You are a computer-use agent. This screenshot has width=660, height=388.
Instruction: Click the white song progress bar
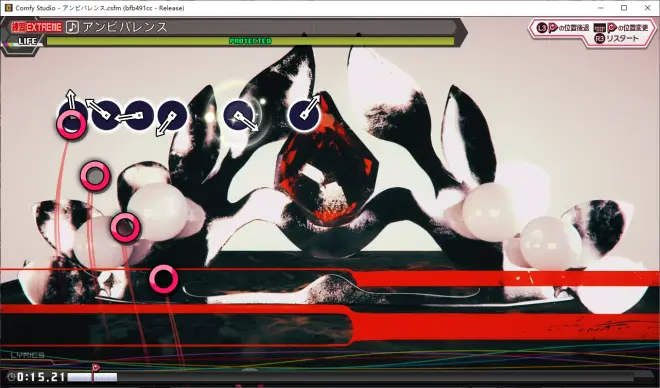pyautogui.click(x=92, y=377)
